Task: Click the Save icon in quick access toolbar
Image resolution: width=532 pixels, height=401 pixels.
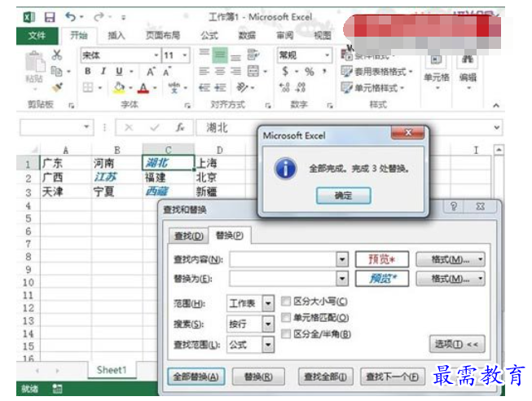Action: 50,17
